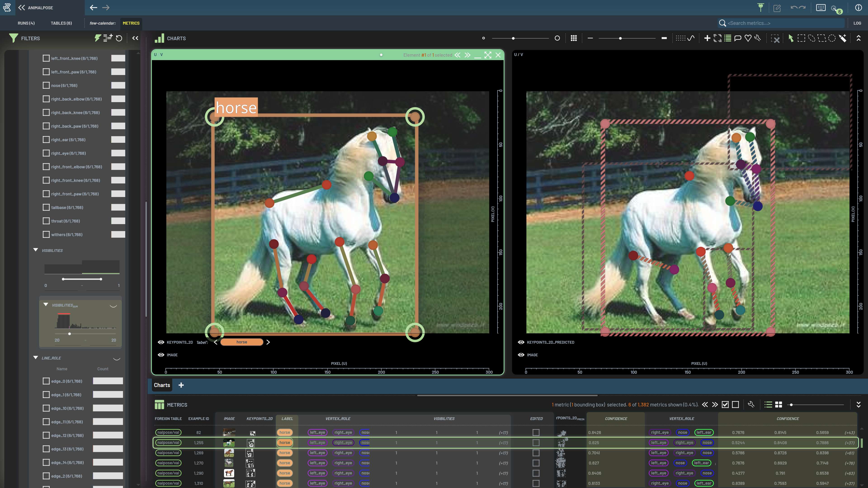The height and width of the screenshot is (488, 868).
Task: Click the heart favorites icon in charts toolbar
Action: click(x=748, y=38)
